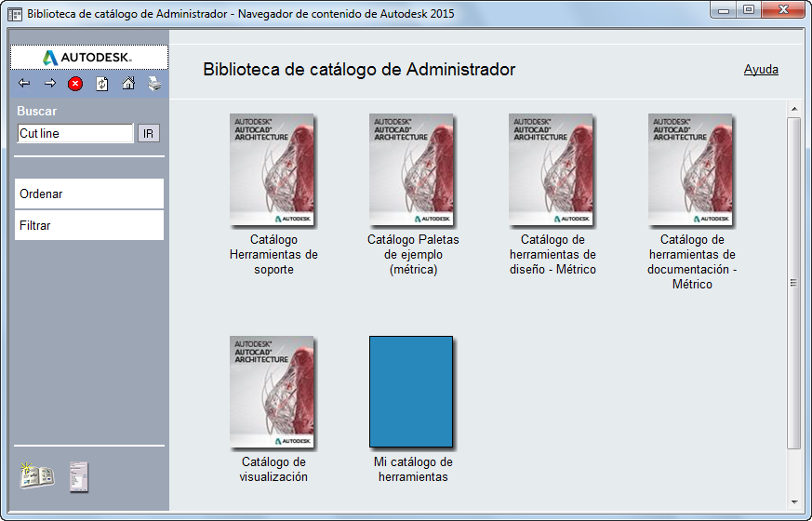The height and width of the screenshot is (521, 812).
Task: Go back with the left arrow icon
Action: pyautogui.click(x=24, y=83)
